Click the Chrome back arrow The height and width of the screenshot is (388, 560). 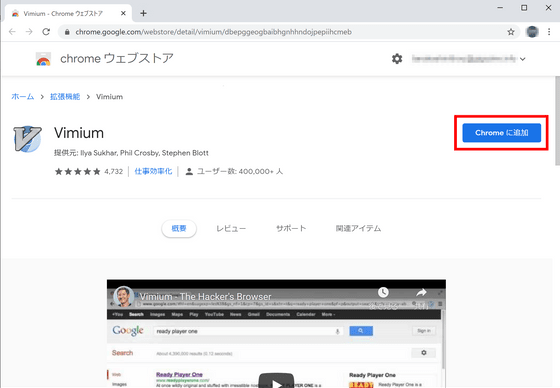coord(12,32)
